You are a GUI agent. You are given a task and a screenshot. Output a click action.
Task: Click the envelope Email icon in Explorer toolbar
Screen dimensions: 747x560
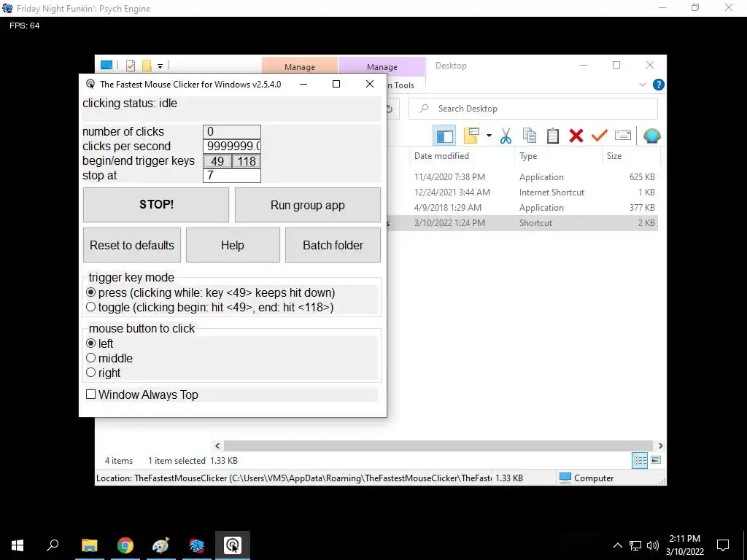pos(623,136)
